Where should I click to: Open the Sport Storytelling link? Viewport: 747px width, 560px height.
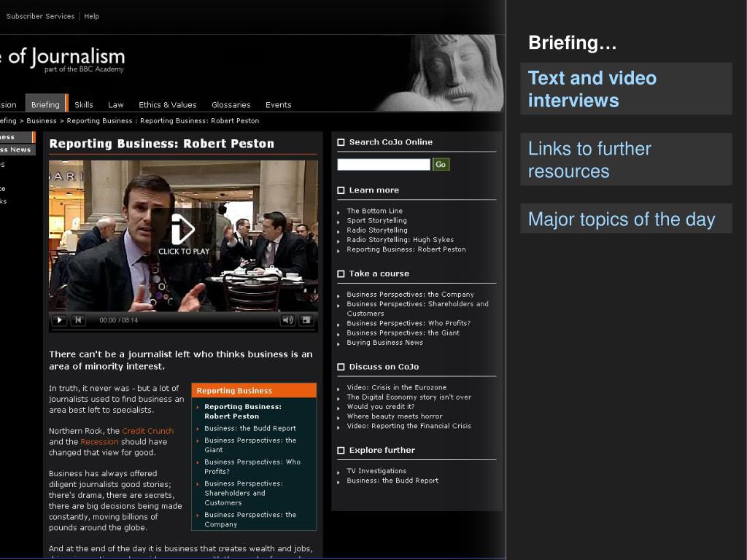[377, 220]
